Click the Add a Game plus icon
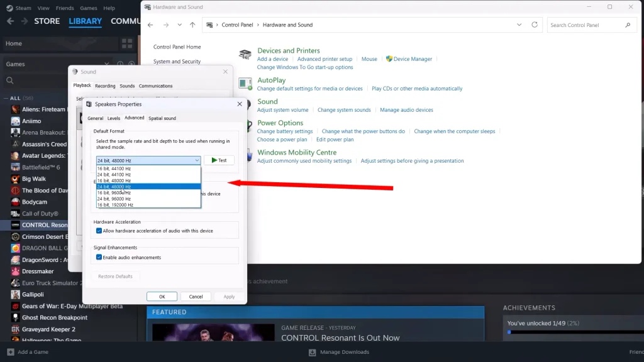 coord(10,352)
